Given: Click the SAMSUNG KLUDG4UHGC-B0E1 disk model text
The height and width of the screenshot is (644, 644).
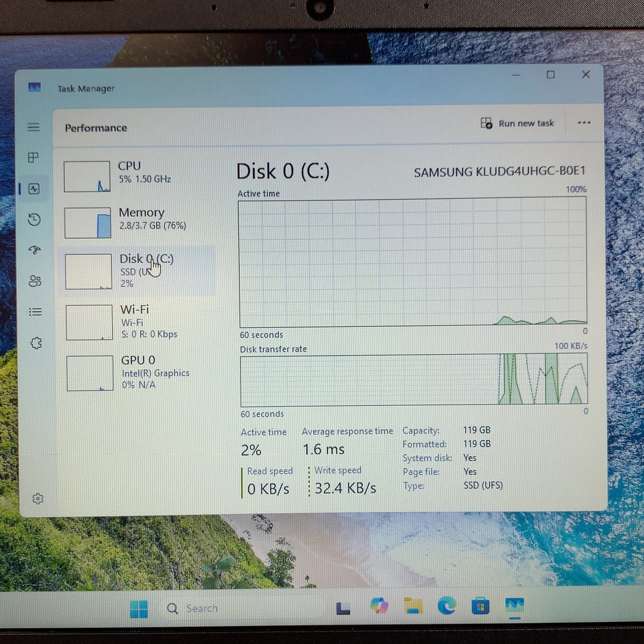Looking at the screenshot, I should 500,172.
